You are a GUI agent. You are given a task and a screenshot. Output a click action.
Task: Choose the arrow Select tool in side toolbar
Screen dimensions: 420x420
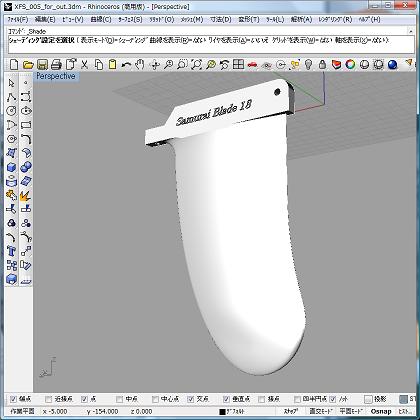click(x=12, y=83)
